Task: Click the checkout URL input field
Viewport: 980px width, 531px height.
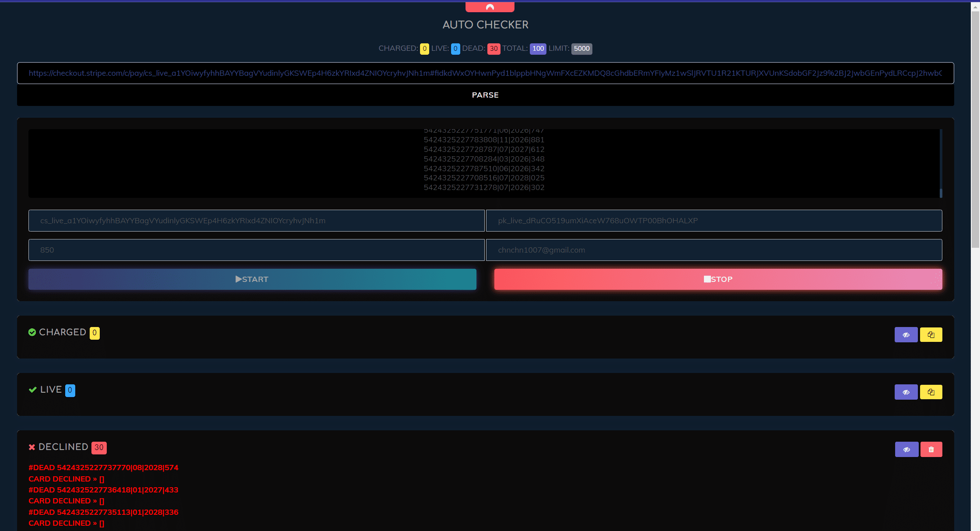Action: pos(485,73)
